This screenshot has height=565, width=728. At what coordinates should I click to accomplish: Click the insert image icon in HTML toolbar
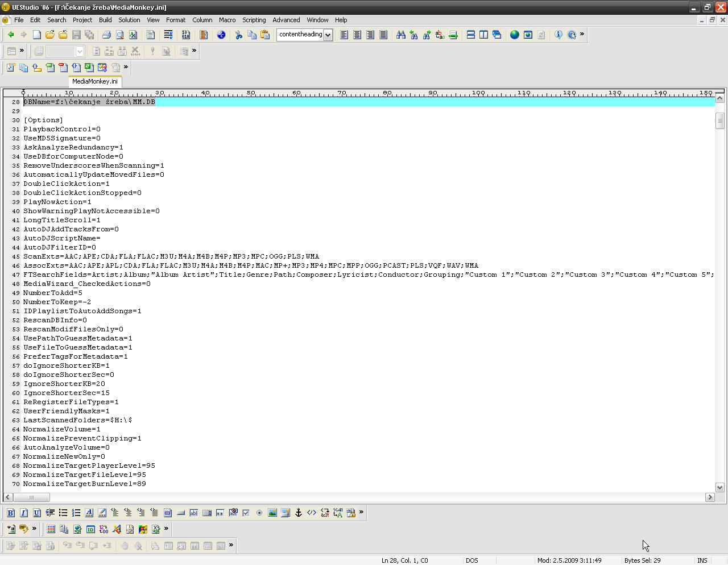point(272,513)
